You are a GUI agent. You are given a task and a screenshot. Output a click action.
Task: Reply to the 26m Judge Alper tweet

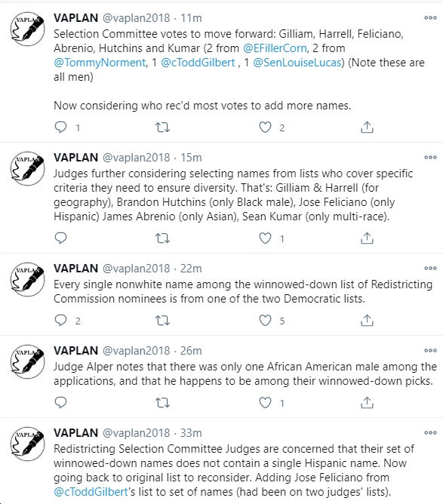tap(61, 402)
